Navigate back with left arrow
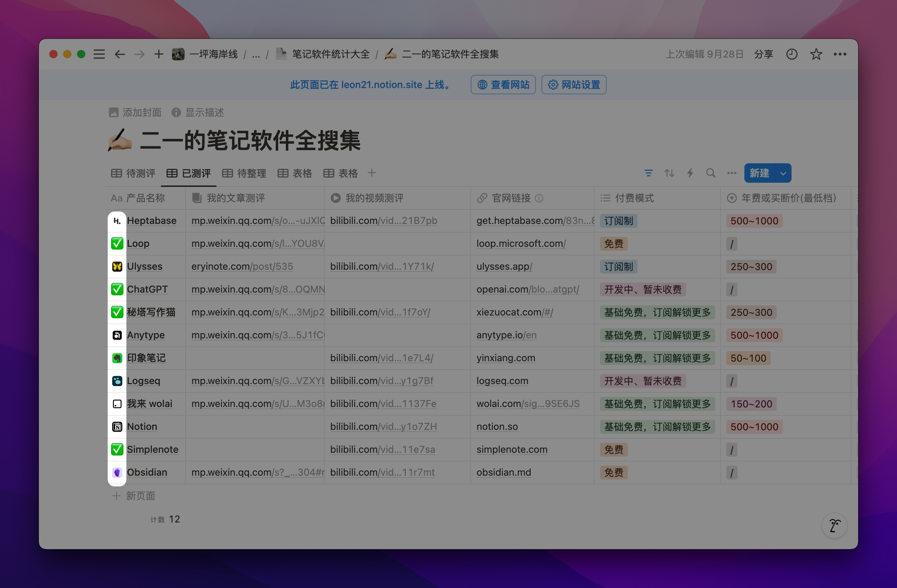 120,54
